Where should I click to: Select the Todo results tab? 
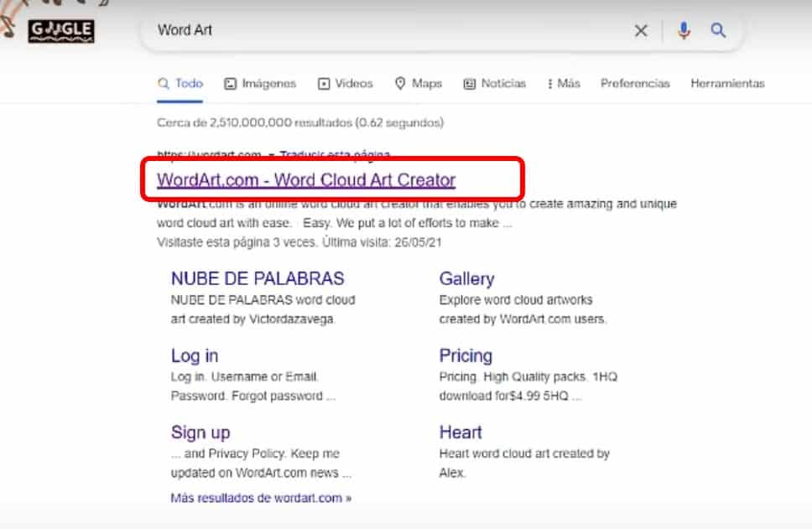click(181, 84)
